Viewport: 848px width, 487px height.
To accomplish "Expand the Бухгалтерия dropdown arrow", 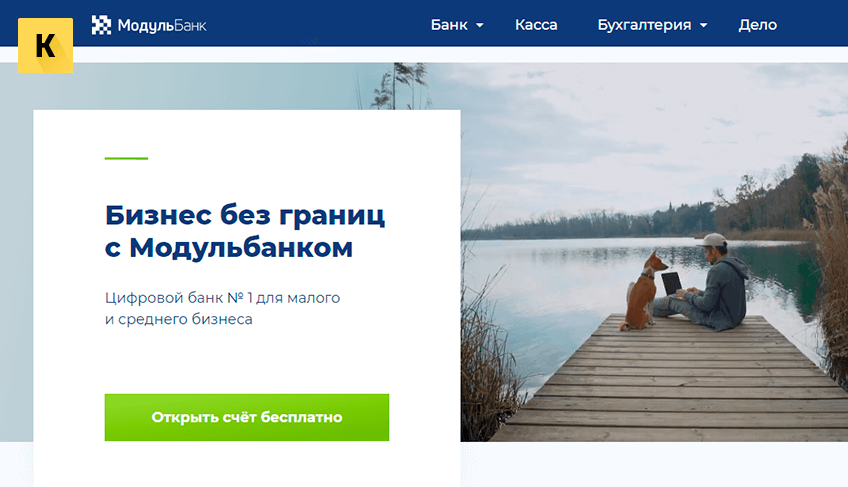I will (x=704, y=25).
